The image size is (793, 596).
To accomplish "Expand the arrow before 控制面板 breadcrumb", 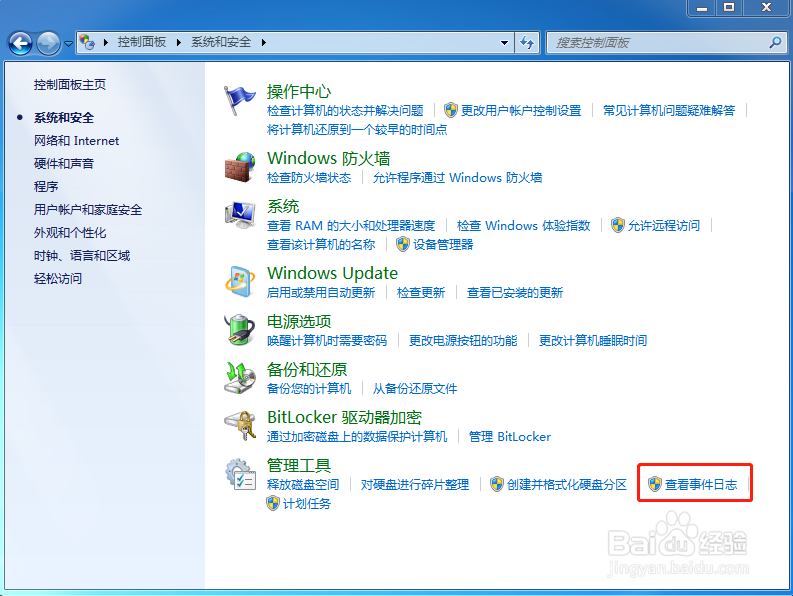I will click(106, 42).
